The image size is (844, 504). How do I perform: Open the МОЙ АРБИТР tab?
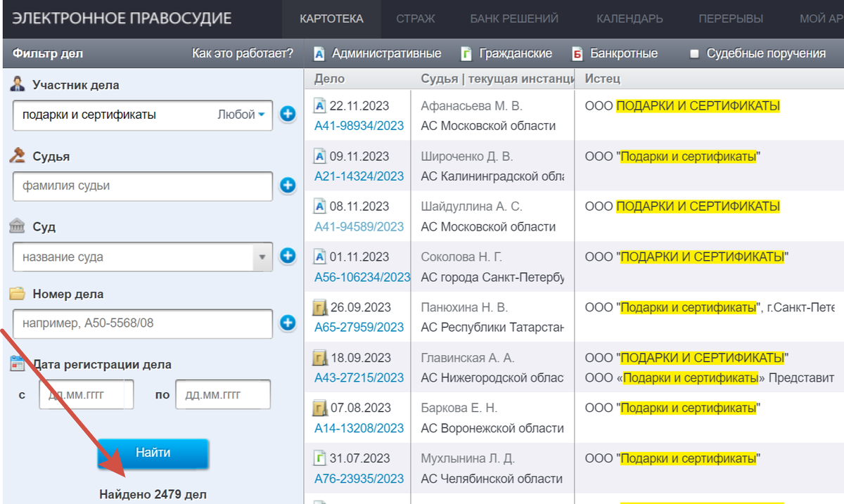point(820,19)
